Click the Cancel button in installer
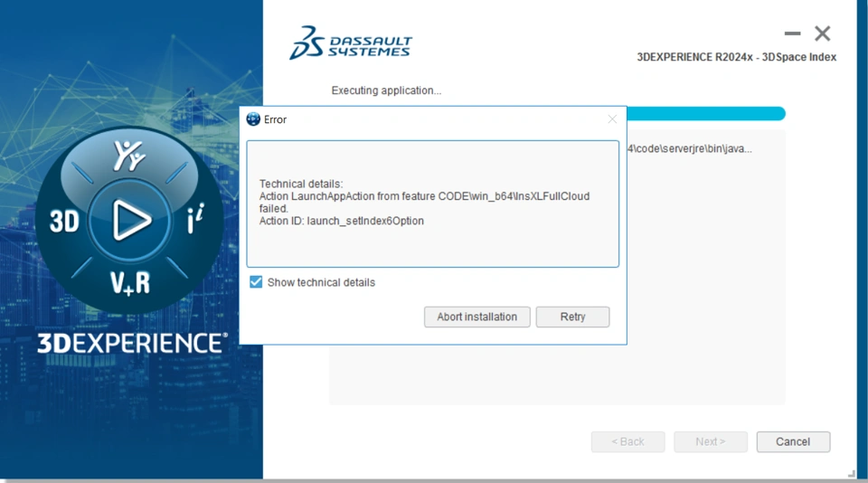868x483 pixels. click(x=793, y=441)
